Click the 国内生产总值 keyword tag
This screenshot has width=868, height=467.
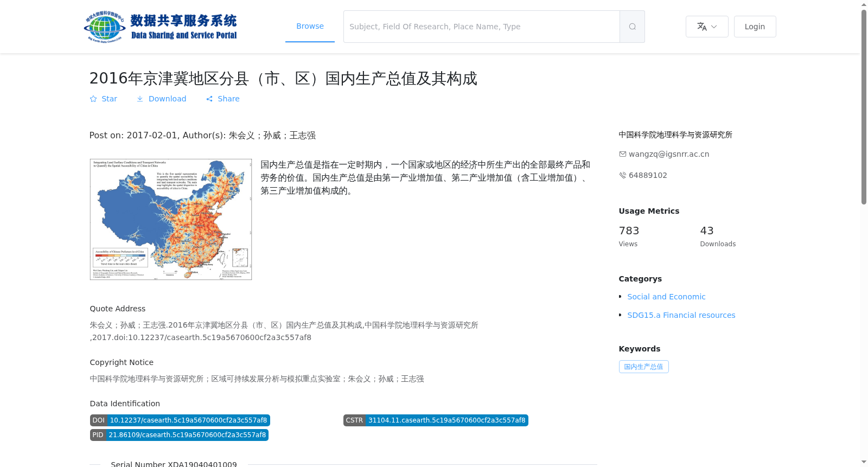[643, 367]
